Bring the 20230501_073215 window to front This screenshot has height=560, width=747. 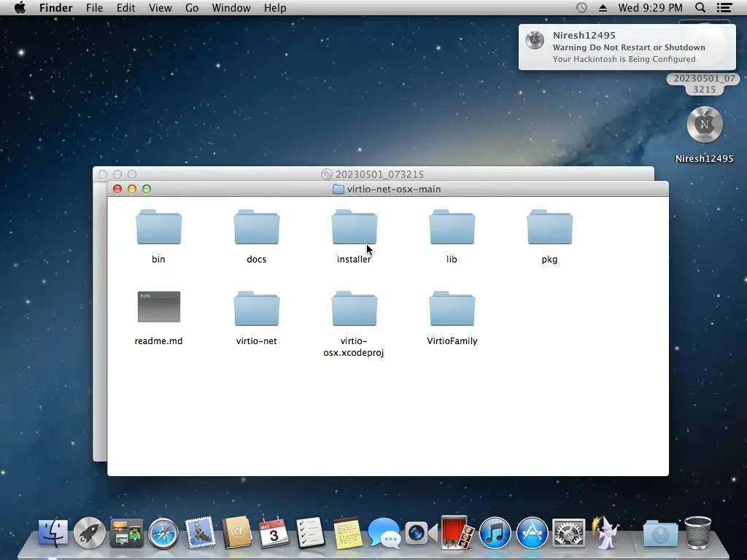pos(373,174)
